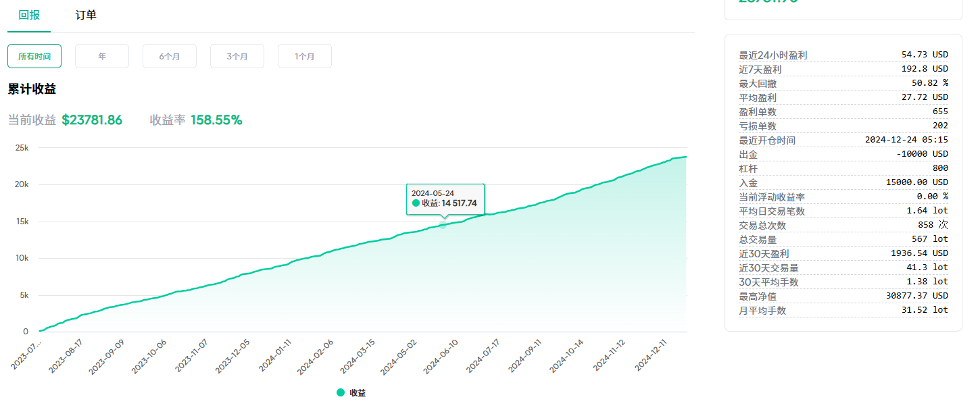Select the 所有时间 time range
This screenshot has width=980, height=410.
34,56
